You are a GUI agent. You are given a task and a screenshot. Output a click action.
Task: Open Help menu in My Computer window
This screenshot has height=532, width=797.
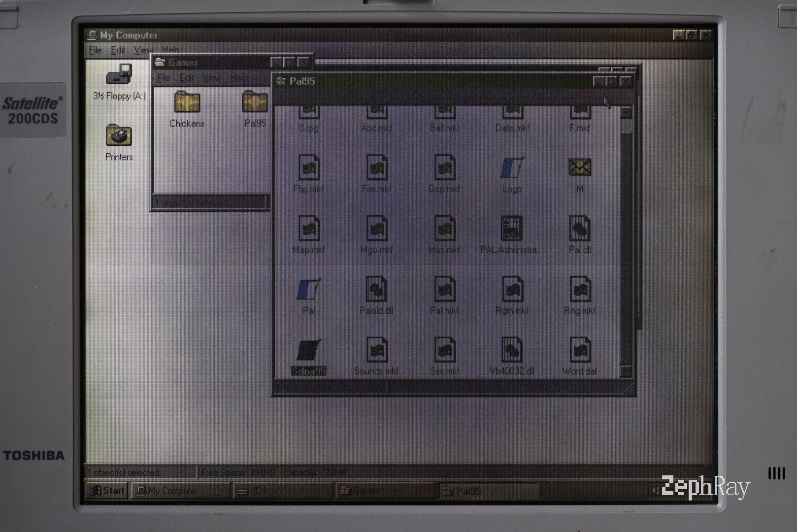tap(170, 50)
